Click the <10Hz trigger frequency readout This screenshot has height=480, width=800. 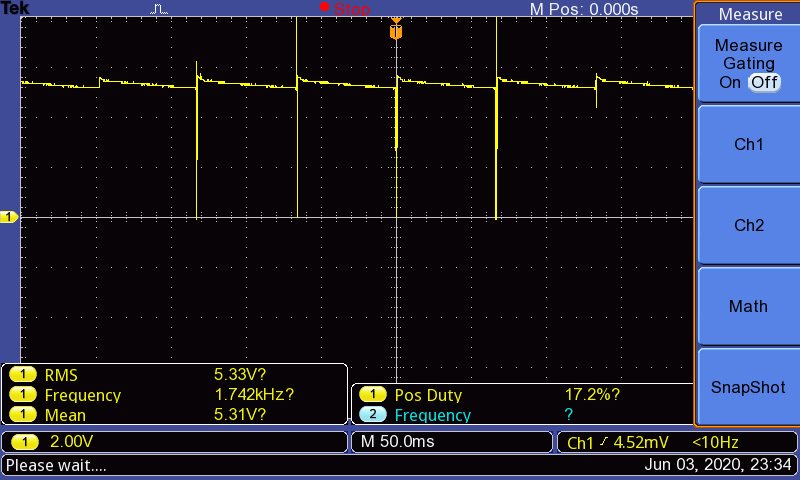(x=715, y=442)
